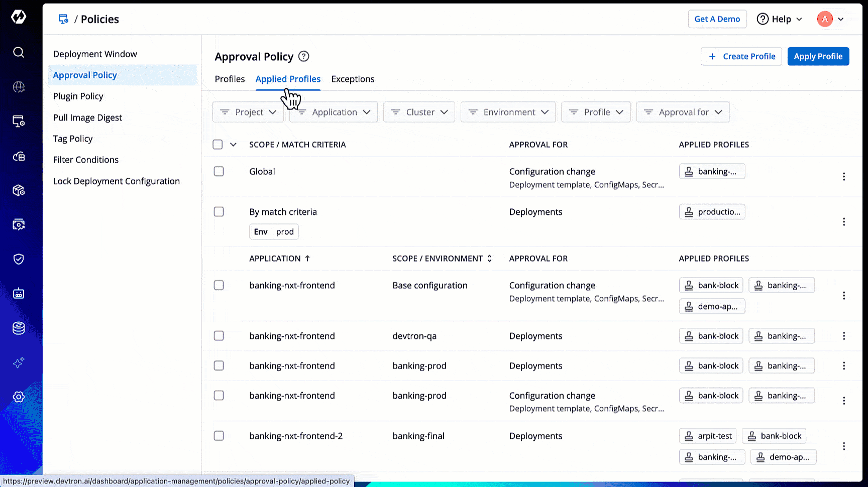Screen dimensions: 868x487
Task: Click the Apply Profile button
Action: pyautogui.click(x=818, y=56)
